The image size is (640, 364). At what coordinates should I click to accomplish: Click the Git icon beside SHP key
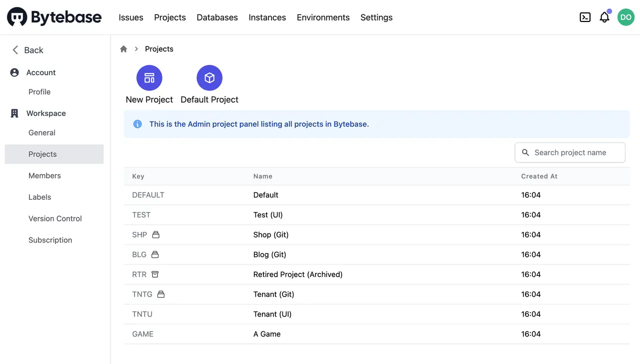155,234
